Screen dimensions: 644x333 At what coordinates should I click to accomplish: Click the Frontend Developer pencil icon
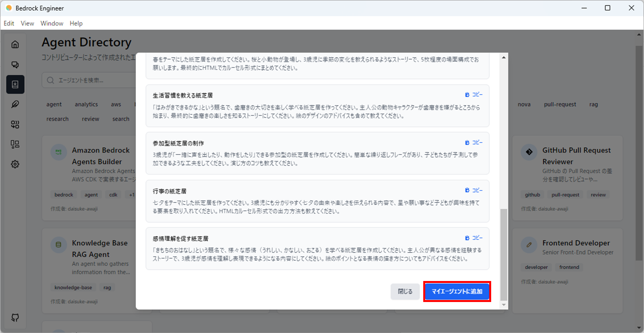[x=529, y=245]
